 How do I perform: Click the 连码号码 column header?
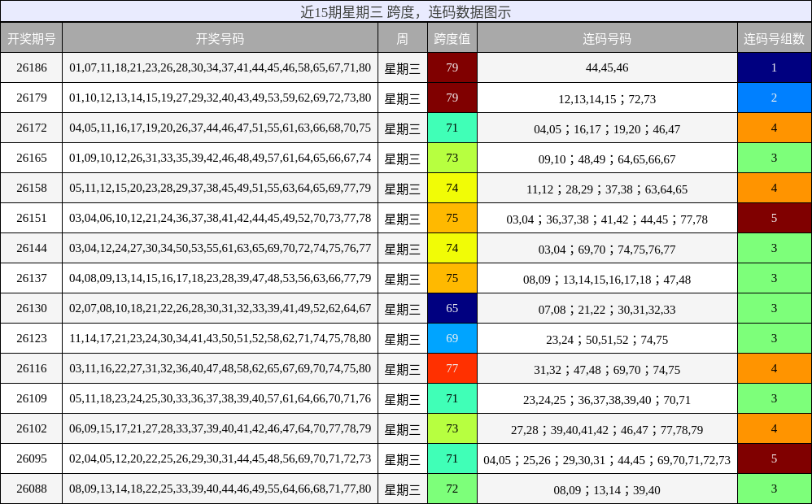click(607, 37)
